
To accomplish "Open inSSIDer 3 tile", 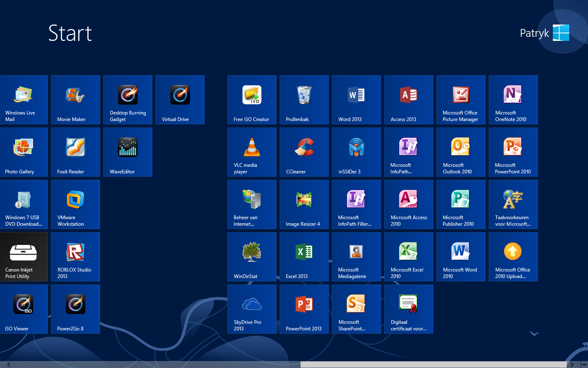I will 356,152.
